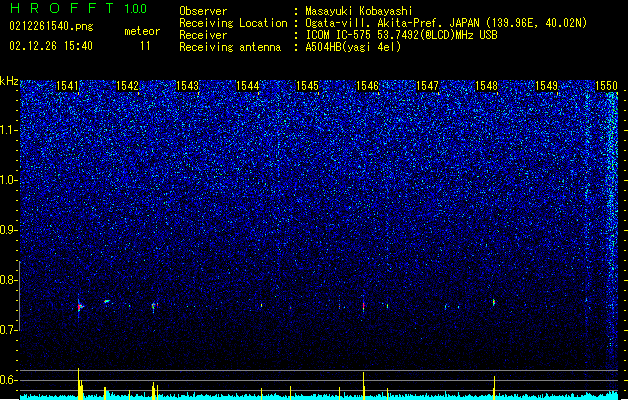629x400 pixels.
Task: Click the kHz axis unit label
Action: click(x=9, y=81)
